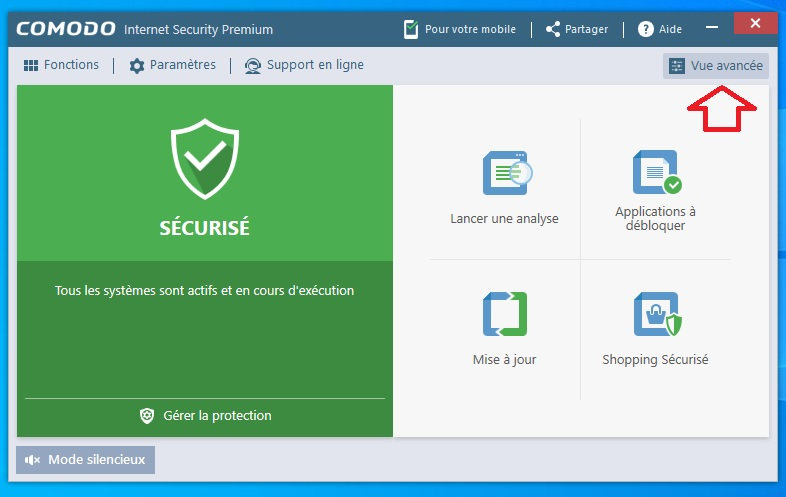Image resolution: width=786 pixels, height=497 pixels.
Task: Click the green shield status icon
Action: 205,158
